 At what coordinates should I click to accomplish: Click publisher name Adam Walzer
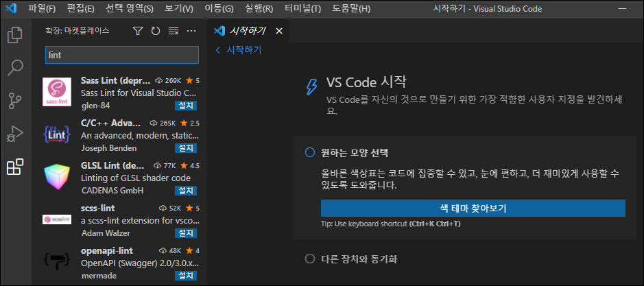(x=106, y=233)
